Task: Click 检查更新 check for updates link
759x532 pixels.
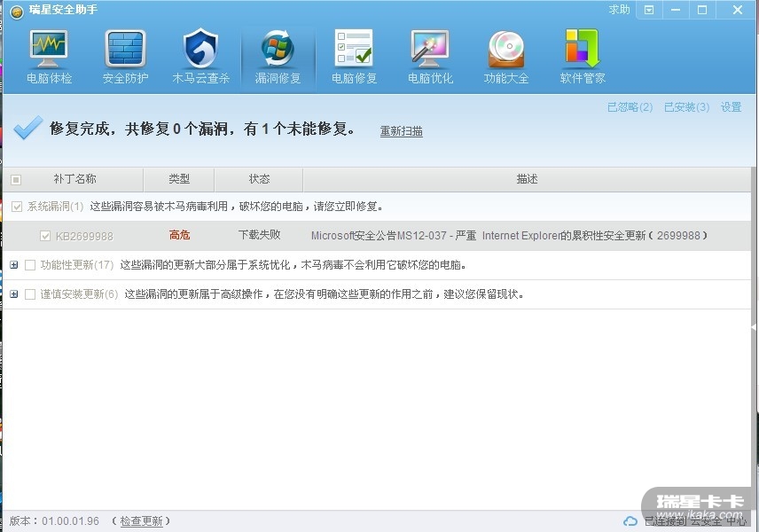Action: [x=141, y=520]
